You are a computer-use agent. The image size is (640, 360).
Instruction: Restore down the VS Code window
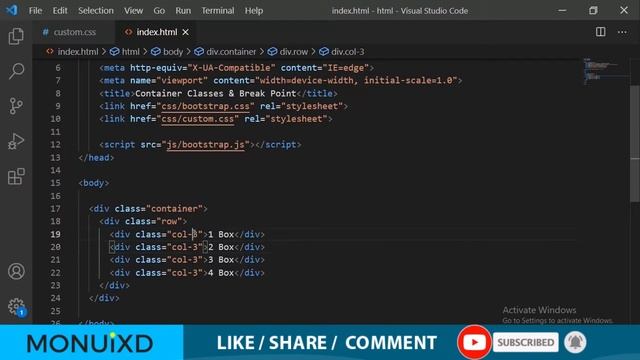tap(593, 11)
